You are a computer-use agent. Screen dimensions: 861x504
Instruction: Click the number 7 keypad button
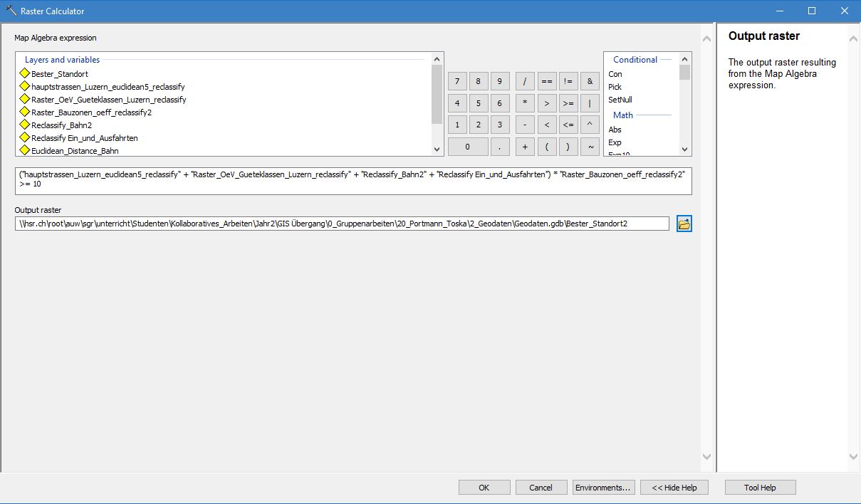457,81
